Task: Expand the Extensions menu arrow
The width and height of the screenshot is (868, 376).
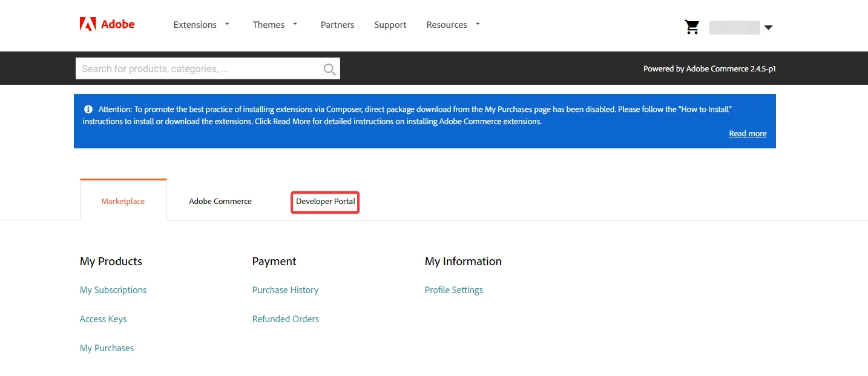Action: (x=227, y=24)
